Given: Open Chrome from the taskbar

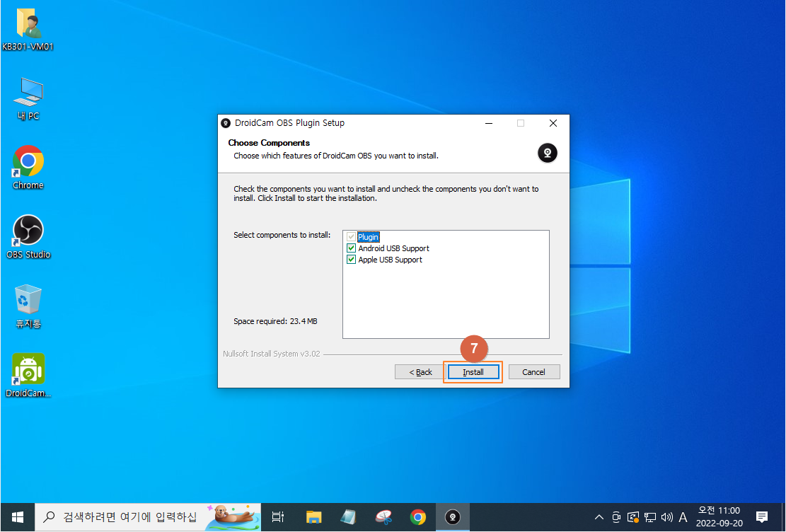Looking at the screenshot, I should coord(418,517).
